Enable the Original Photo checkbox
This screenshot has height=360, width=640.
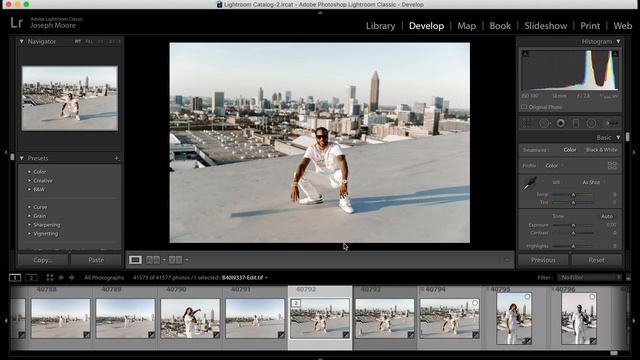pos(524,107)
